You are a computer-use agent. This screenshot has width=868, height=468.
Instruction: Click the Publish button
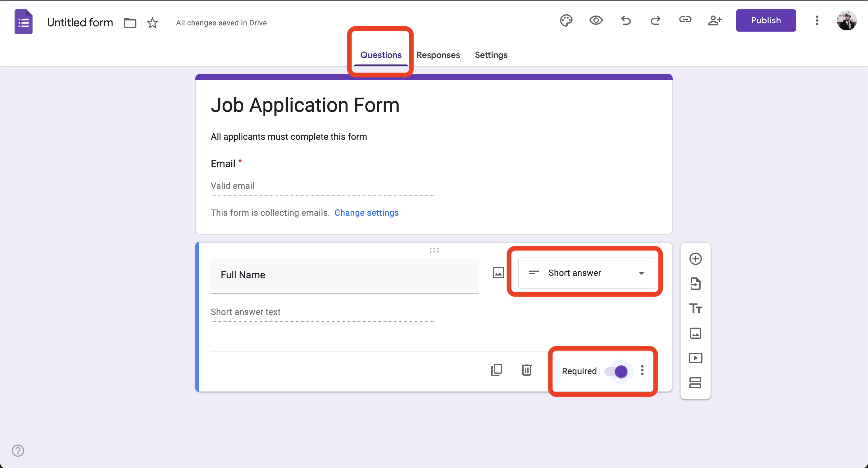tap(766, 20)
